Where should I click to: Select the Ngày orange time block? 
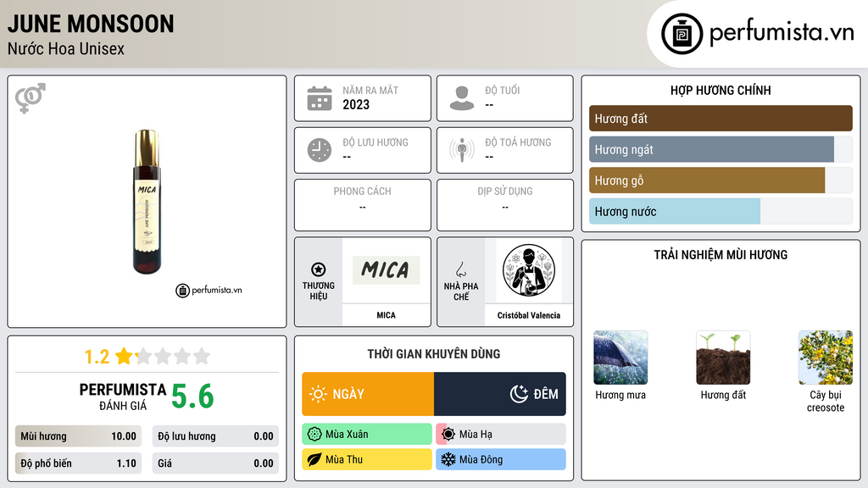368,394
